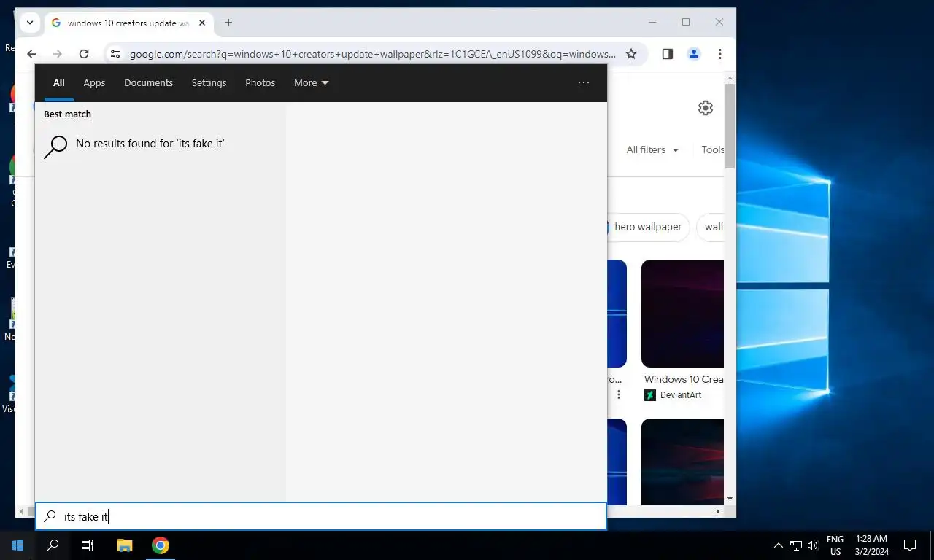Click the scroll-down arrow in Chrome
The height and width of the screenshot is (560, 934).
(x=730, y=499)
